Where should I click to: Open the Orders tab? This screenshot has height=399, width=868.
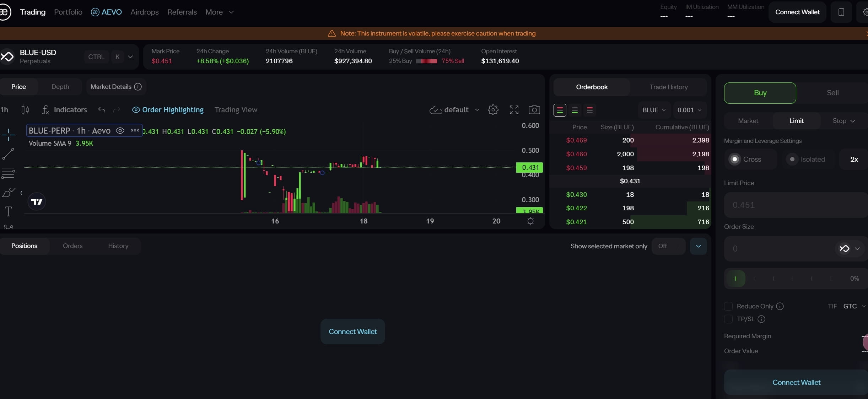(x=72, y=246)
